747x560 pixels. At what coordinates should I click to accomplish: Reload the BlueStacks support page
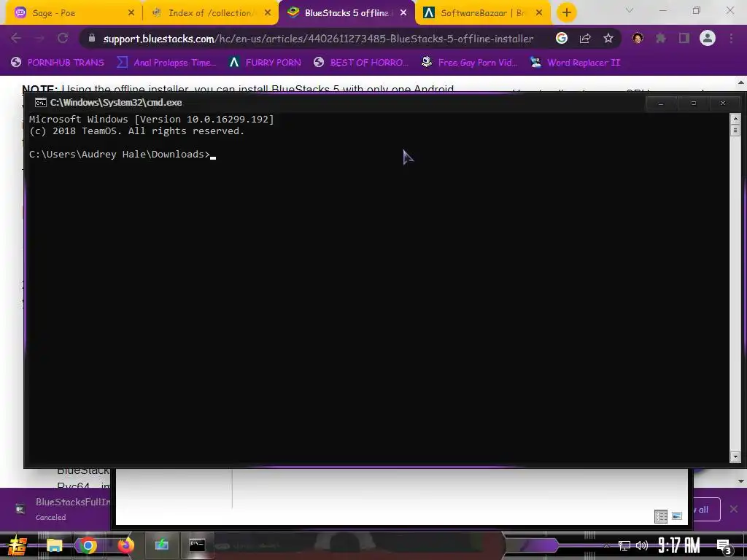(x=63, y=38)
